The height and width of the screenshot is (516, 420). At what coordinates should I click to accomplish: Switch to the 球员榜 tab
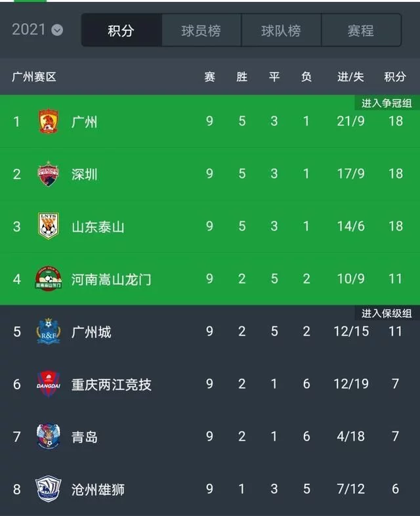[x=201, y=30]
